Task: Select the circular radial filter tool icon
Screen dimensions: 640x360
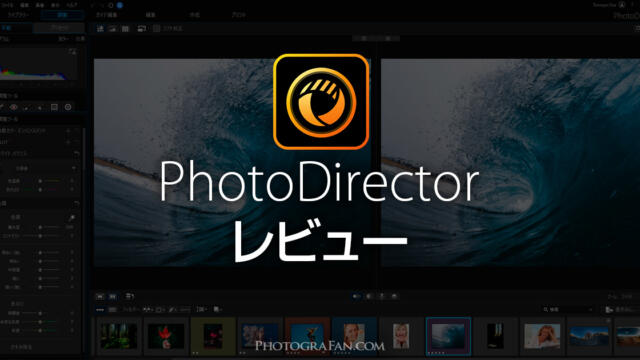Action: coord(68,107)
